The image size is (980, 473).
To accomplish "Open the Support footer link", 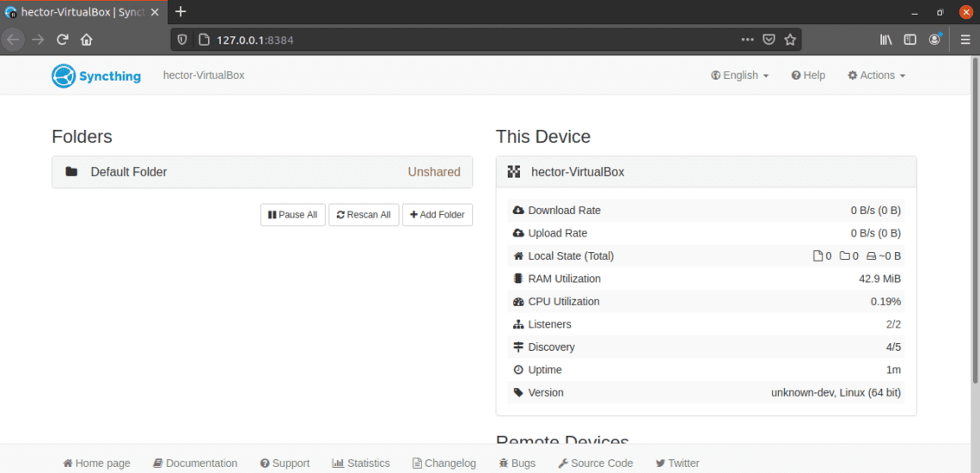I will [x=285, y=463].
